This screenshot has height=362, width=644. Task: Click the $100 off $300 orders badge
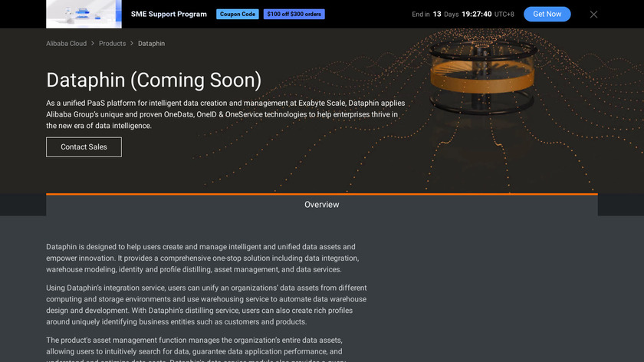click(294, 14)
